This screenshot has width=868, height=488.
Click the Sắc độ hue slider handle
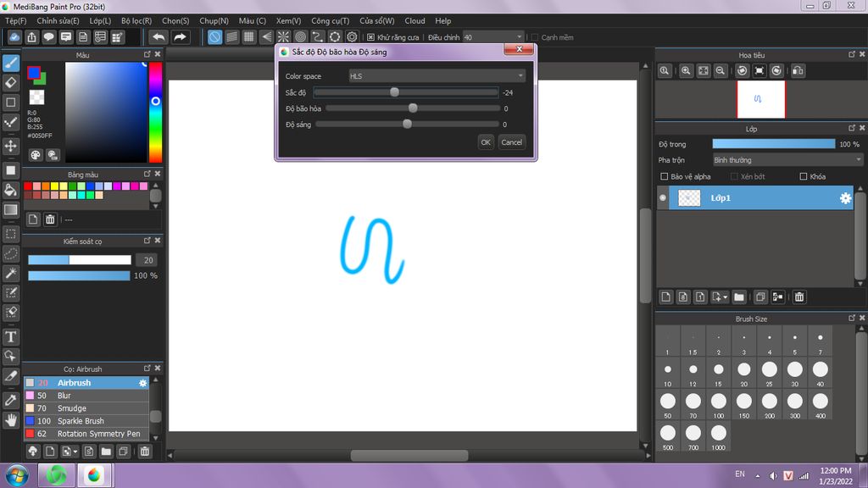(x=395, y=91)
